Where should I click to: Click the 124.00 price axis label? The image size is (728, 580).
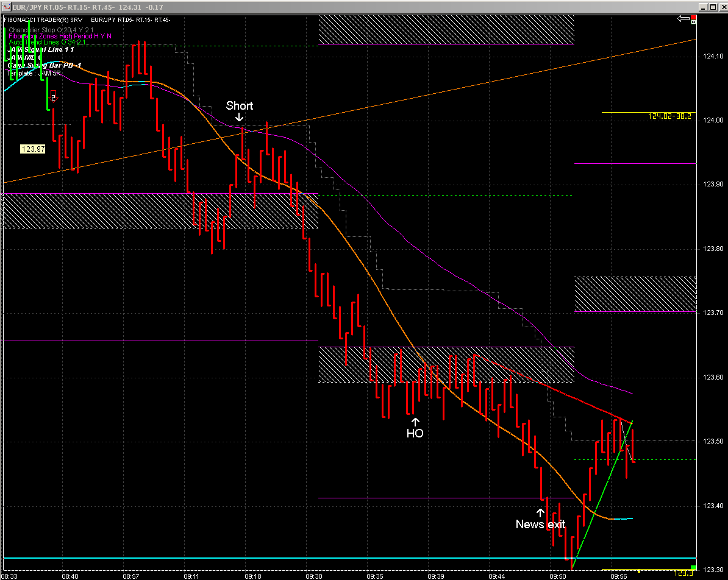coord(713,120)
